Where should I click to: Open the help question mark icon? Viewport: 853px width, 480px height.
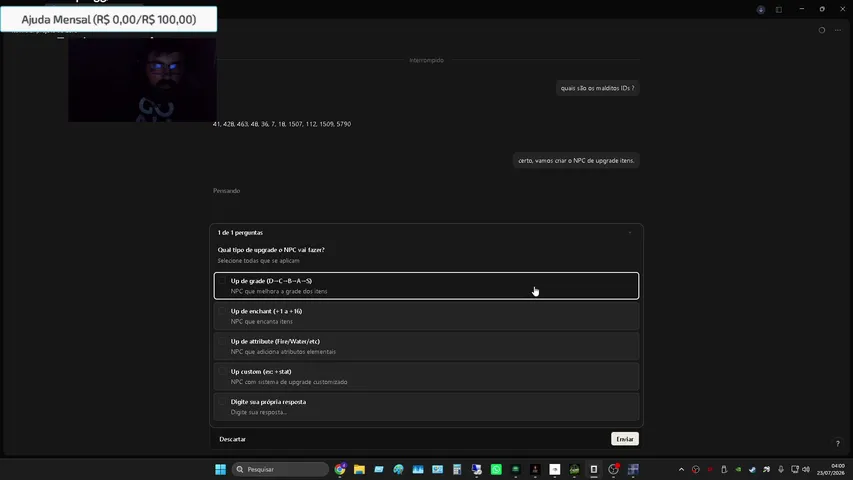point(838,444)
